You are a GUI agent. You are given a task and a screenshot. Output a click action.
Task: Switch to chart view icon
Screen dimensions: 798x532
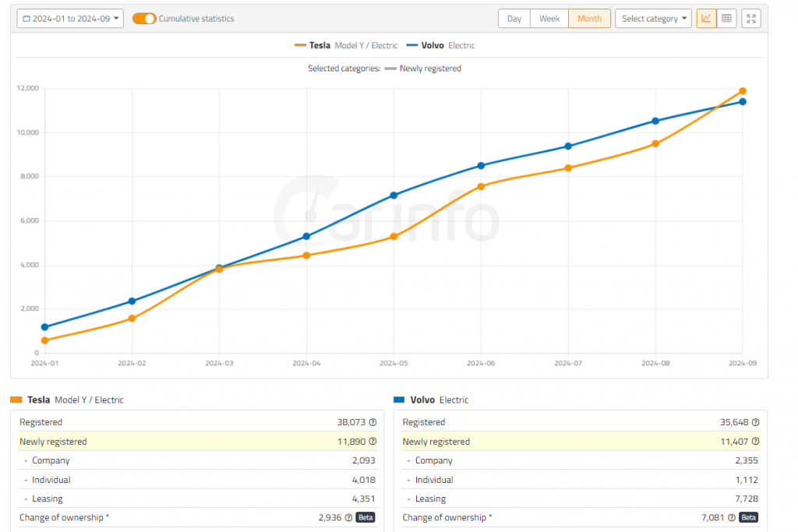point(706,19)
